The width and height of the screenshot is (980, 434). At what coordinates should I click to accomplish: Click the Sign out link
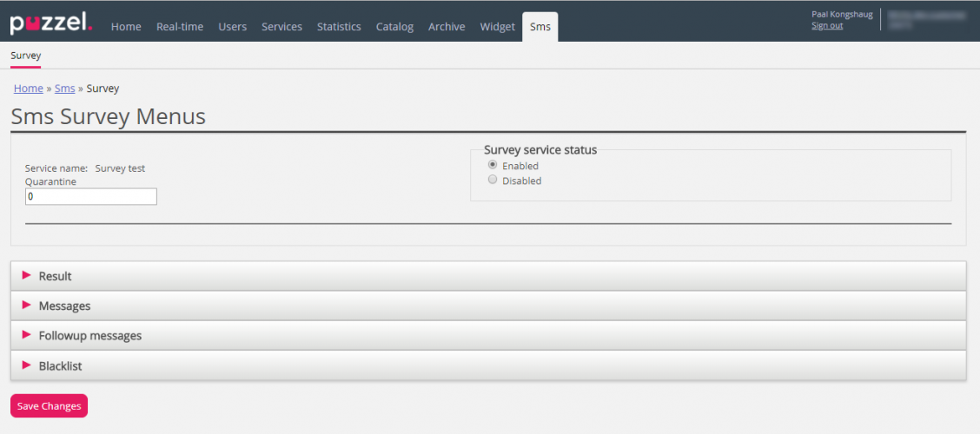[x=826, y=26]
